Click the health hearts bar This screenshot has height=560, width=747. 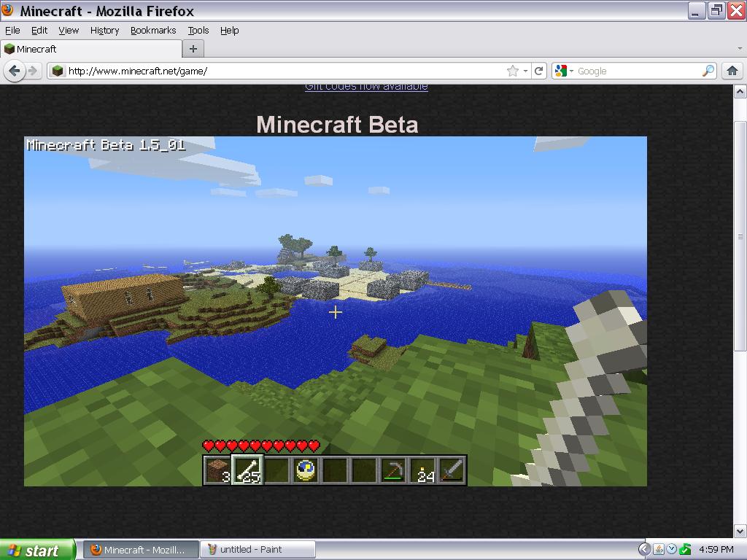pos(261,446)
